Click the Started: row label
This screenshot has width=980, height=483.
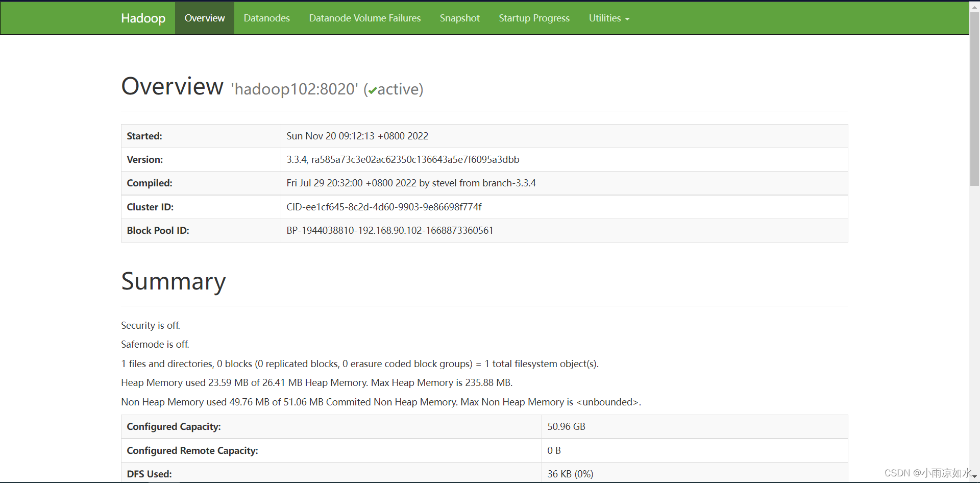tap(144, 136)
